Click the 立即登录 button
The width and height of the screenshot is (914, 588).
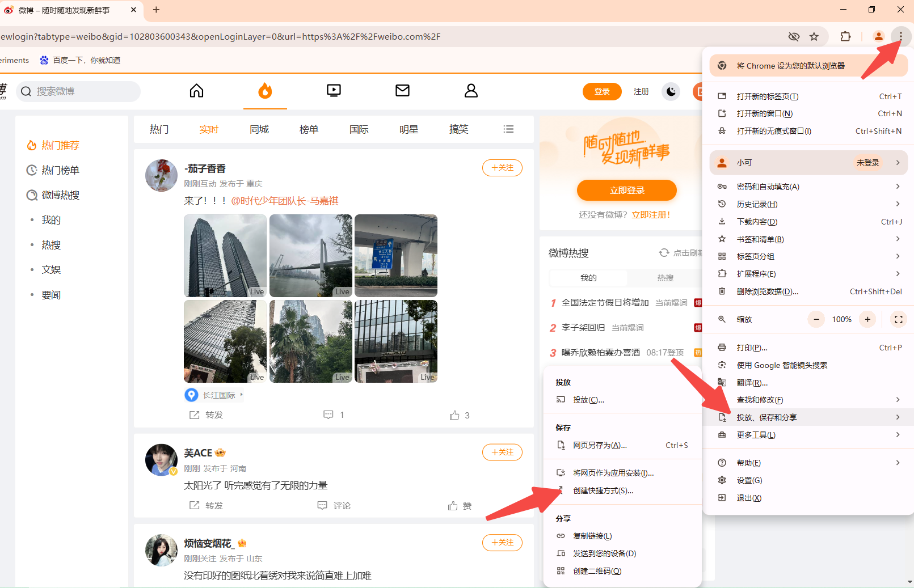coord(627,190)
